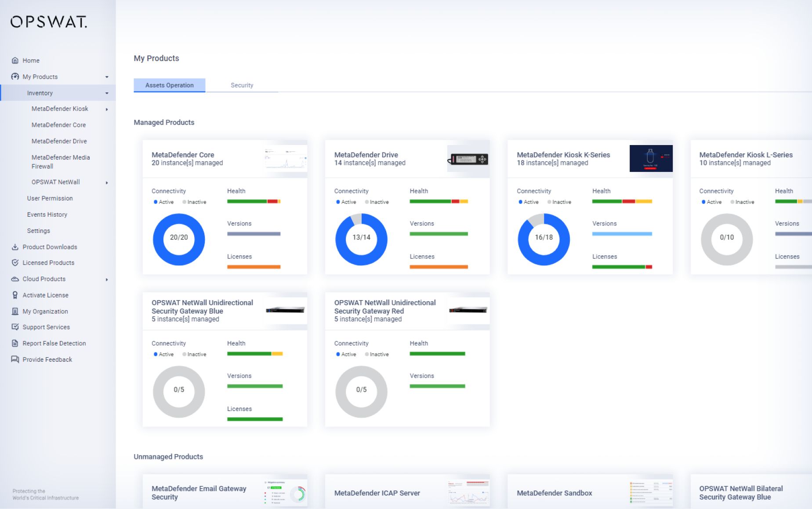Viewport: 812px width, 509px height.
Task: Toggle Inactive legend in MetaDefender Drive card
Action: click(x=377, y=202)
